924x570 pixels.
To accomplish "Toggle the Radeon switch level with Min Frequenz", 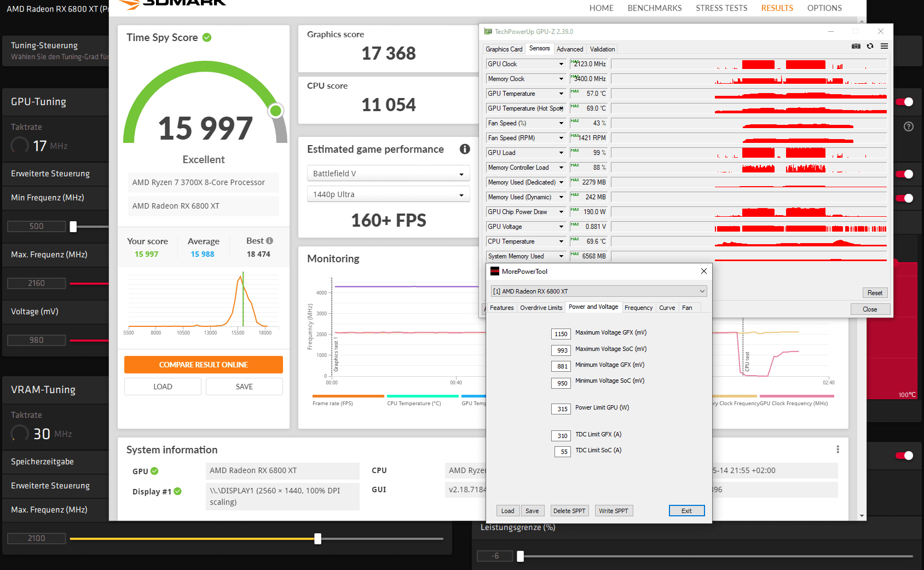I will pos(904,198).
